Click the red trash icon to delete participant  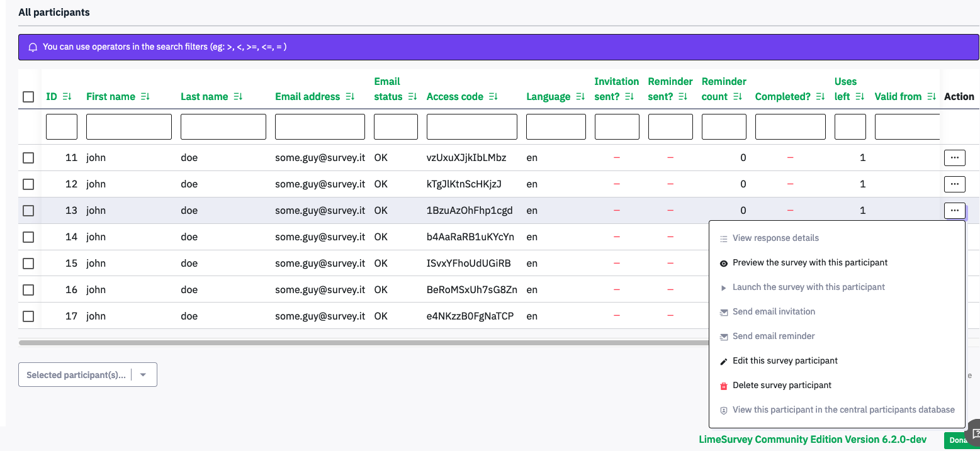point(724,386)
